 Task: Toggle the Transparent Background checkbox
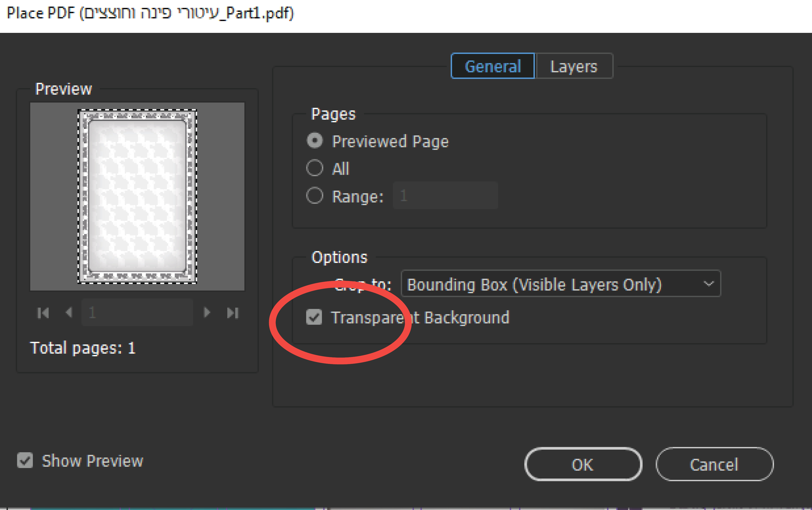[x=314, y=317]
